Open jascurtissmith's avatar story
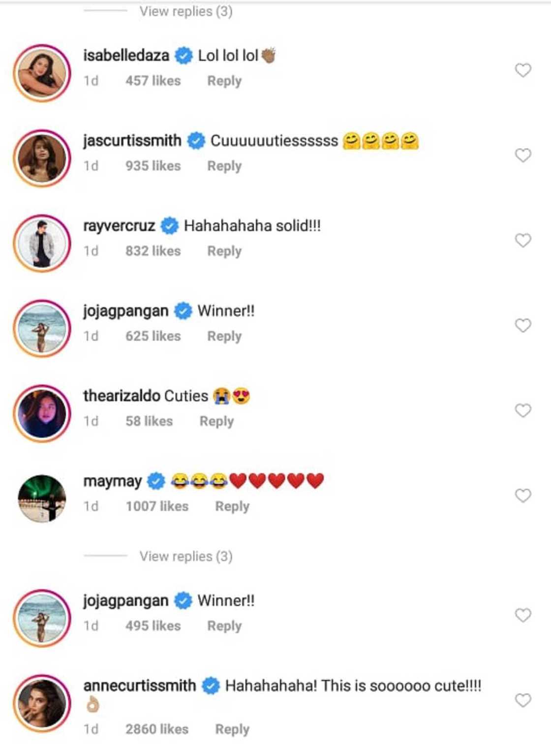Screen dimensions: 551x756 42,158
